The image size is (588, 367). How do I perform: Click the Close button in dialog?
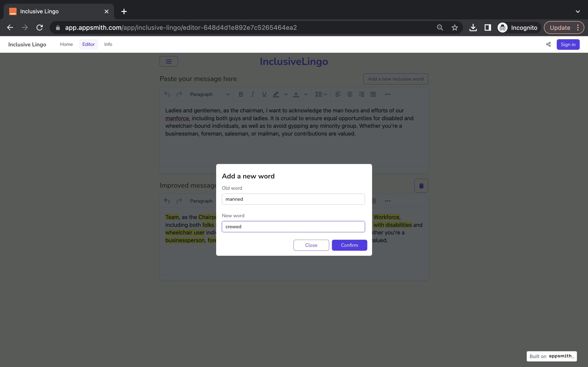click(311, 245)
